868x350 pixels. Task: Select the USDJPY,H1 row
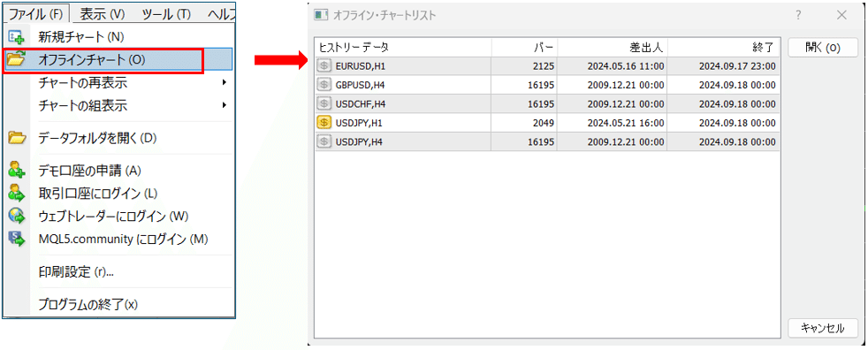point(547,122)
